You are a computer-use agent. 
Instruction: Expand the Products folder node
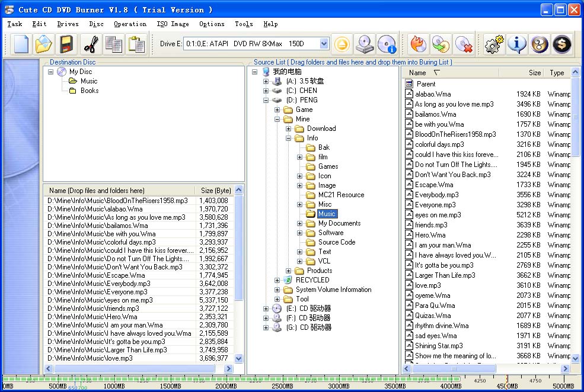tap(288, 271)
